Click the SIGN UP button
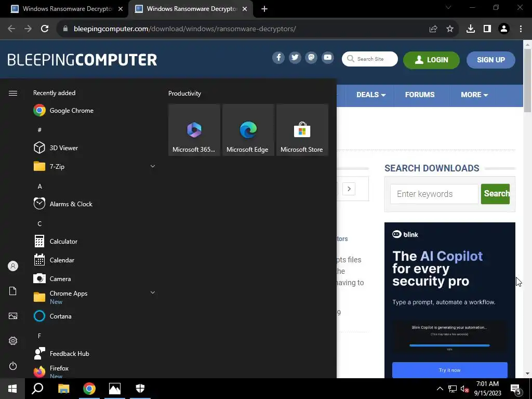This screenshot has width=532, height=399. pos(490,60)
